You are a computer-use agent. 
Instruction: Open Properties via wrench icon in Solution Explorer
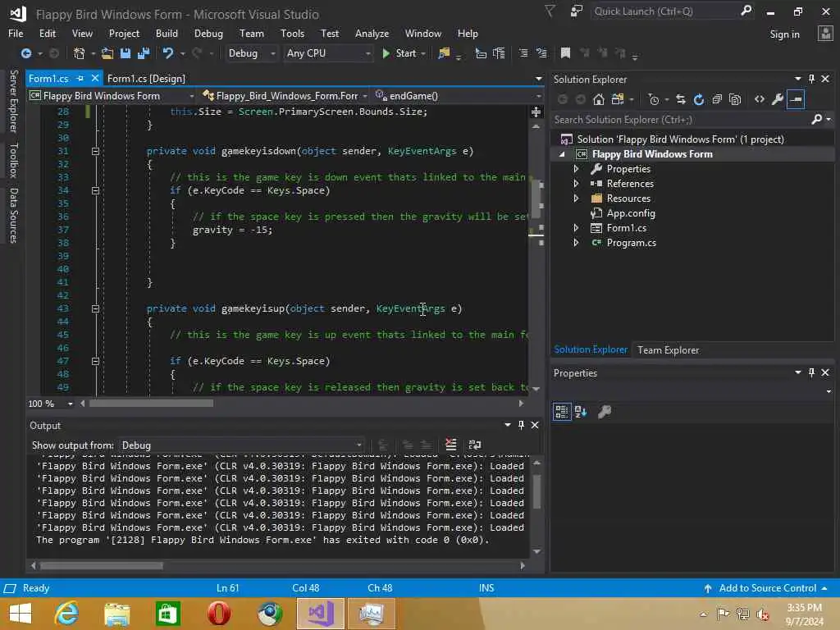[x=778, y=99]
